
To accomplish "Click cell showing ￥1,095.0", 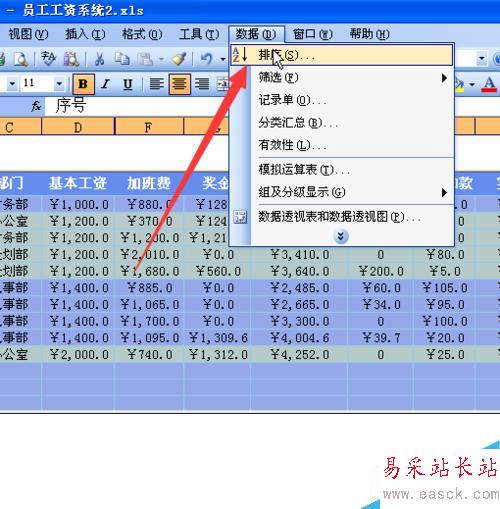I will pyautogui.click(x=149, y=338).
